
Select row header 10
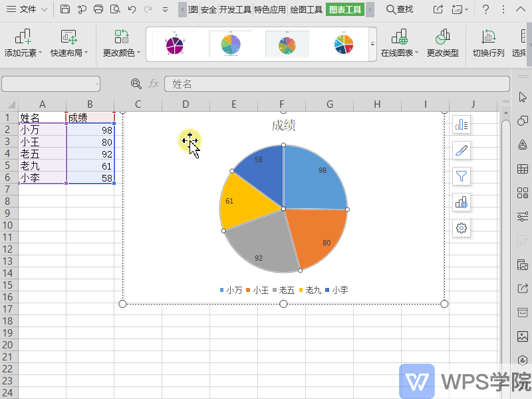(8, 225)
